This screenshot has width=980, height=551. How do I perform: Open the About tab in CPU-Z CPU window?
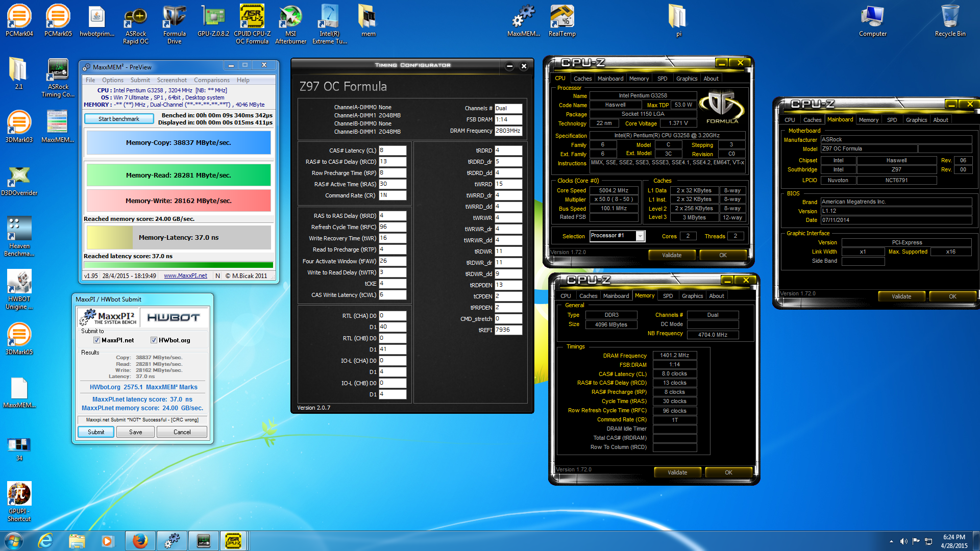coord(710,79)
